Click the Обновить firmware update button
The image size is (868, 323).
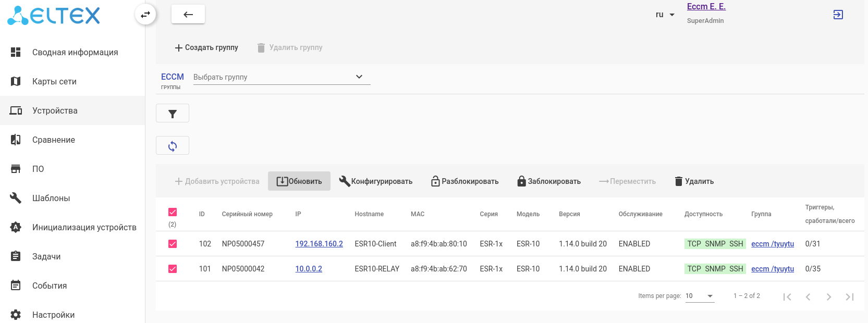[x=299, y=181]
